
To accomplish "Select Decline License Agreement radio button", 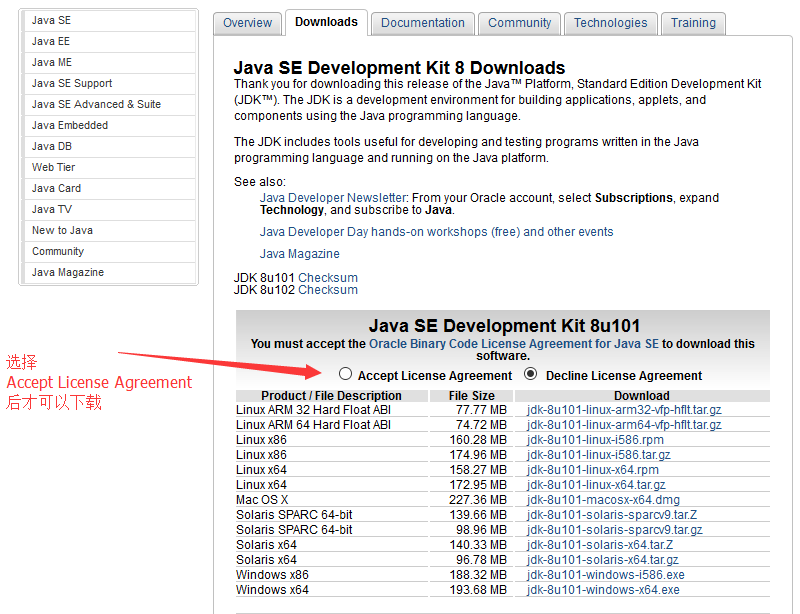I will click(531, 374).
